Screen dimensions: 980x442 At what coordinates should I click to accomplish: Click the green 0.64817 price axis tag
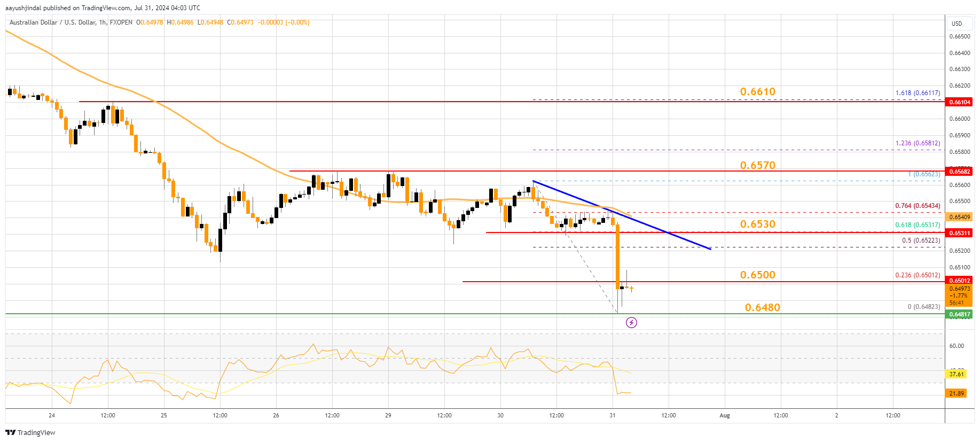click(x=959, y=314)
